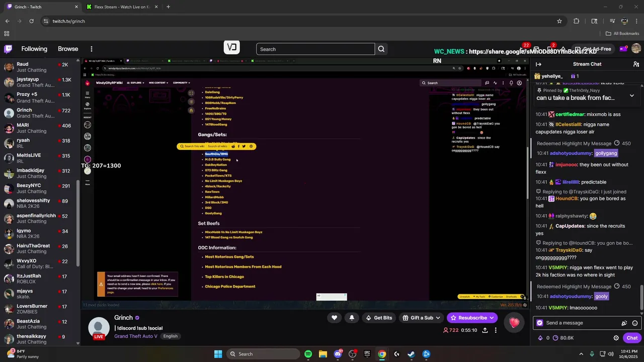Go to the Browse tab

tap(68, 49)
